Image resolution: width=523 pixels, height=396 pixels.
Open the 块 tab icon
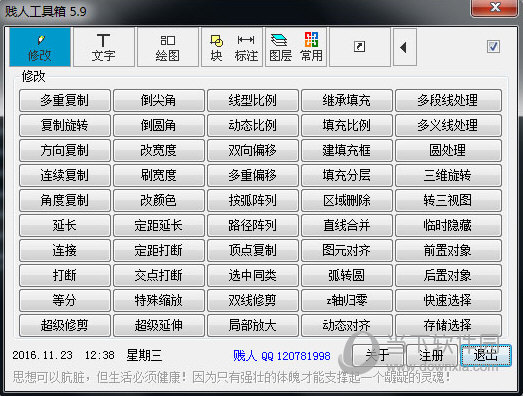(216, 47)
